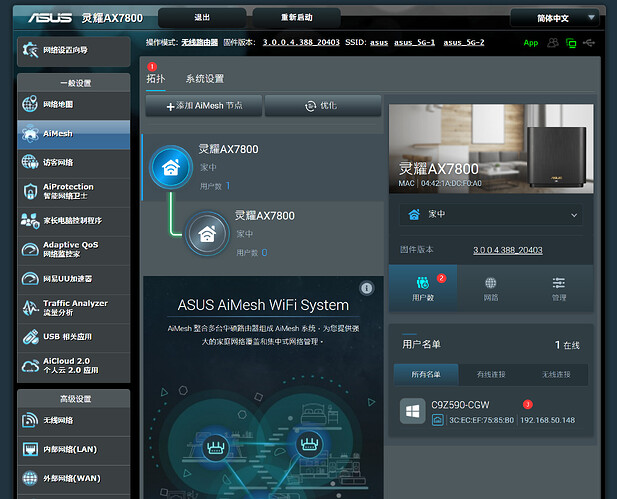617x499 pixels.
Task: Select the secondary AiMesh node icon
Action: pos(207,234)
